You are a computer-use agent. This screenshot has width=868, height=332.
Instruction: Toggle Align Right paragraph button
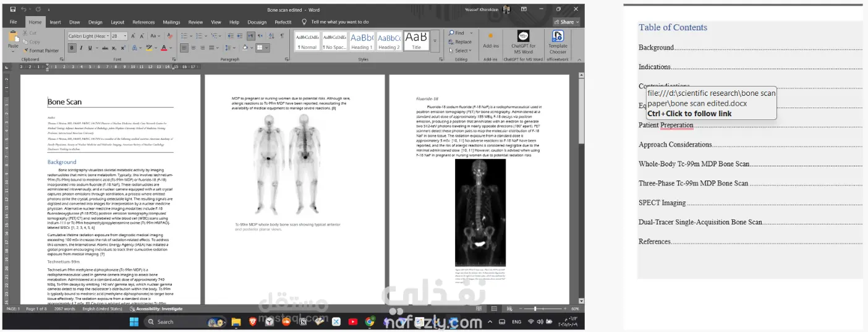click(x=203, y=48)
